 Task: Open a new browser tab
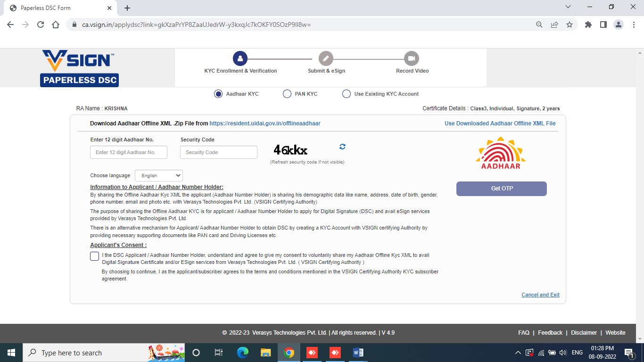pos(127,8)
